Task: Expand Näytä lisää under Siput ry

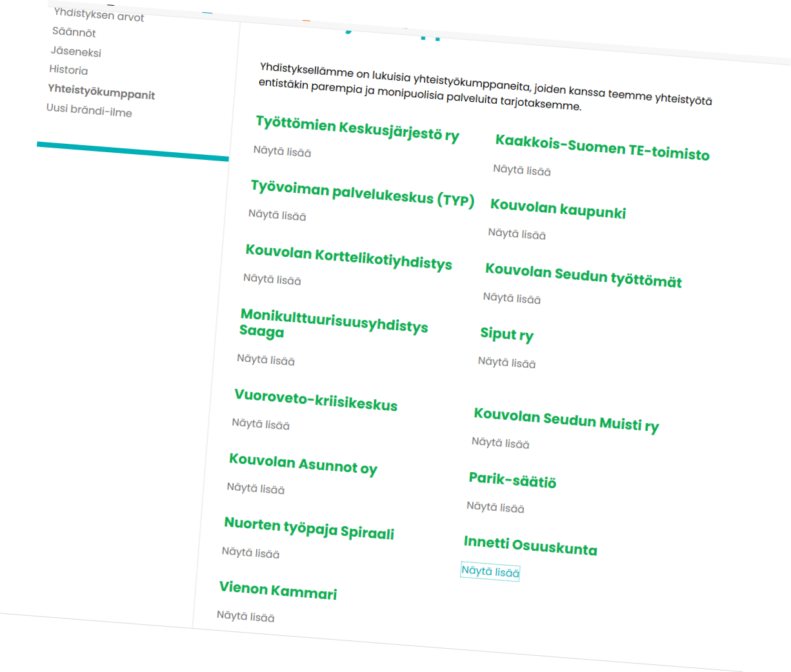Action: [x=506, y=362]
